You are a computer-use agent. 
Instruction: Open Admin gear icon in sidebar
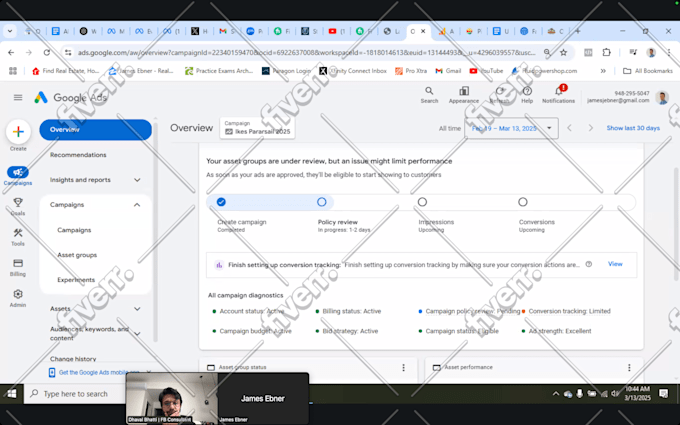[18, 294]
